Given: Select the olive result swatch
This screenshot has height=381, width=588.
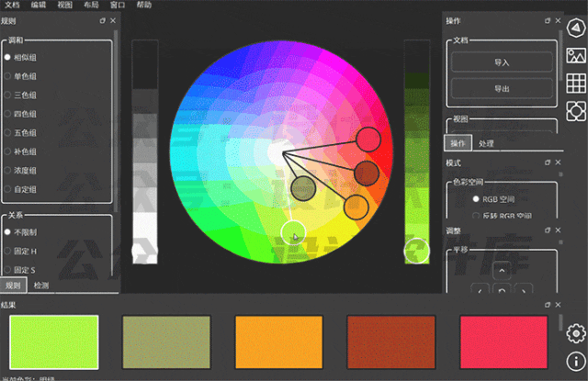Looking at the screenshot, I should pos(166,342).
